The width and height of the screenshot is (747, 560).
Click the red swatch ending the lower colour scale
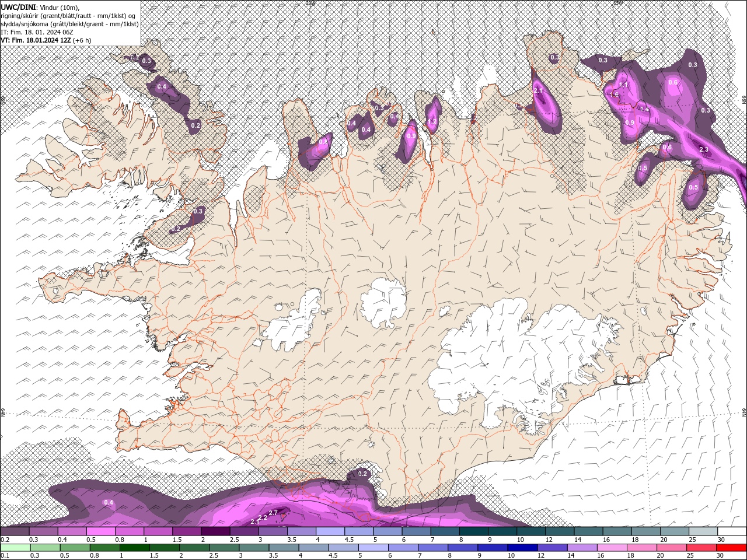pyautogui.click(x=732, y=548)
